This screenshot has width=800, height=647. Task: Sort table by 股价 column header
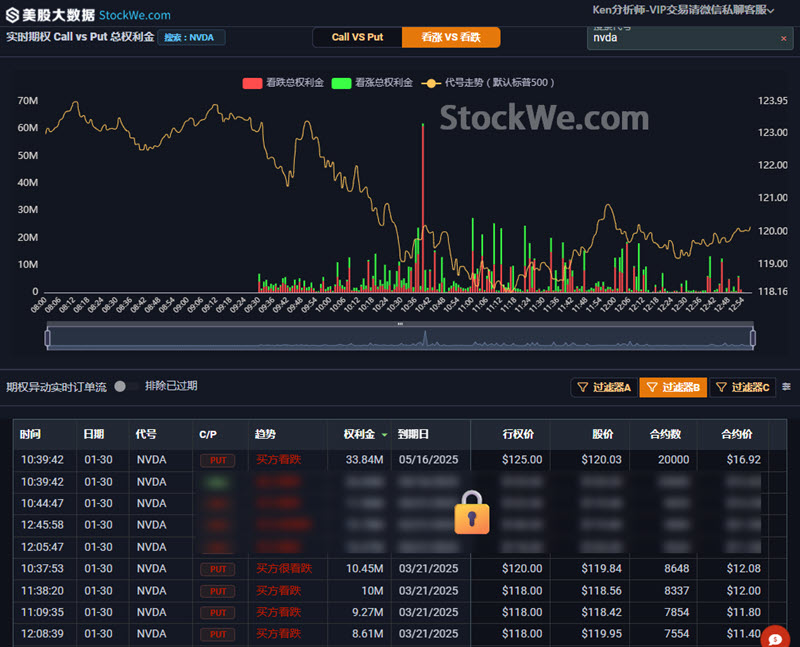(603, 434)
